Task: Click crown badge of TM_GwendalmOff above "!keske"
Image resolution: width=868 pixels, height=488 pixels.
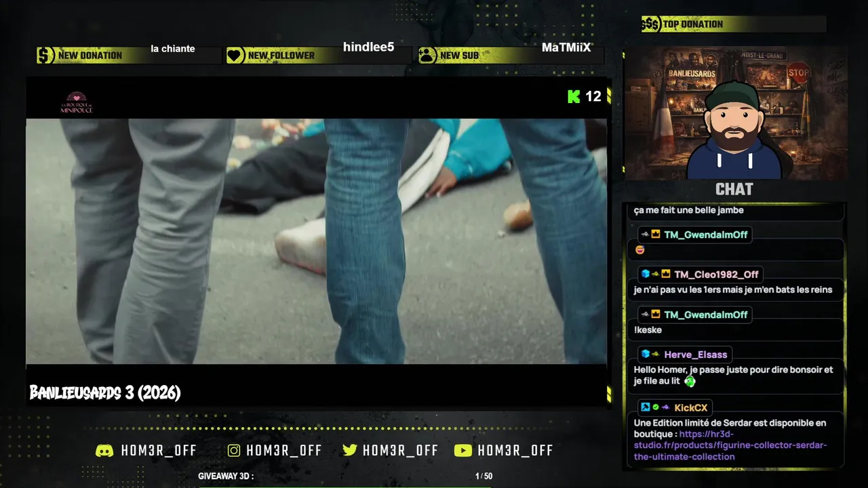Action: click(656, 314)
